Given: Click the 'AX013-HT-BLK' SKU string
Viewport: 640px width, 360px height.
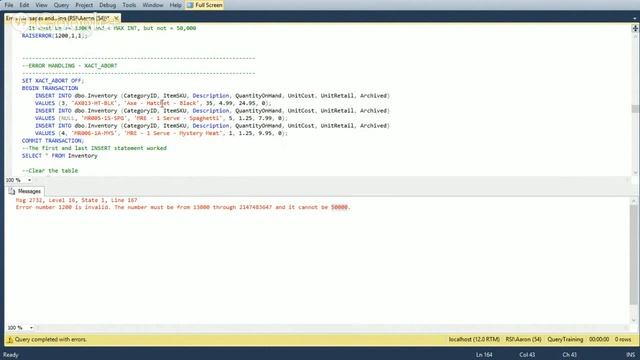Looking at the screenshot, I should pyautogui.click(x=94, y=103).
